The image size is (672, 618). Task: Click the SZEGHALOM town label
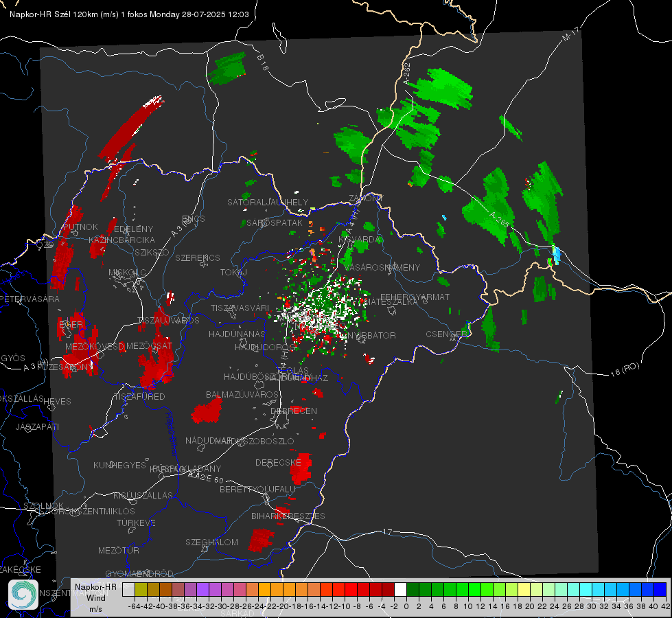pyautogui.click(x=211, y=542)
